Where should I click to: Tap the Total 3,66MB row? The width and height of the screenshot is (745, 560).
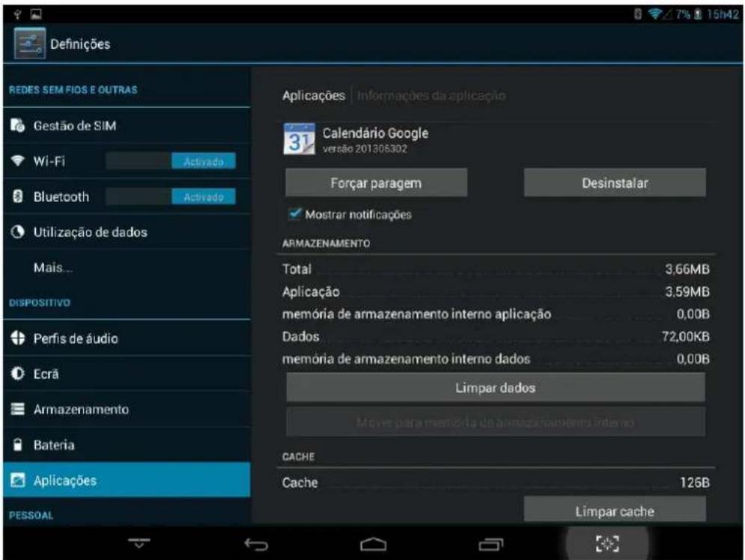[496, 269]
